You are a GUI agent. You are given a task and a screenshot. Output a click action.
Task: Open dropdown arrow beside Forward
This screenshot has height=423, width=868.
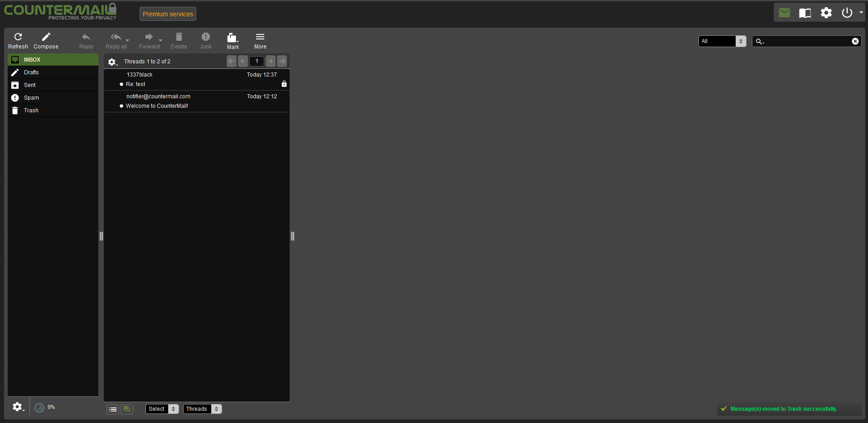click(160, 40)
